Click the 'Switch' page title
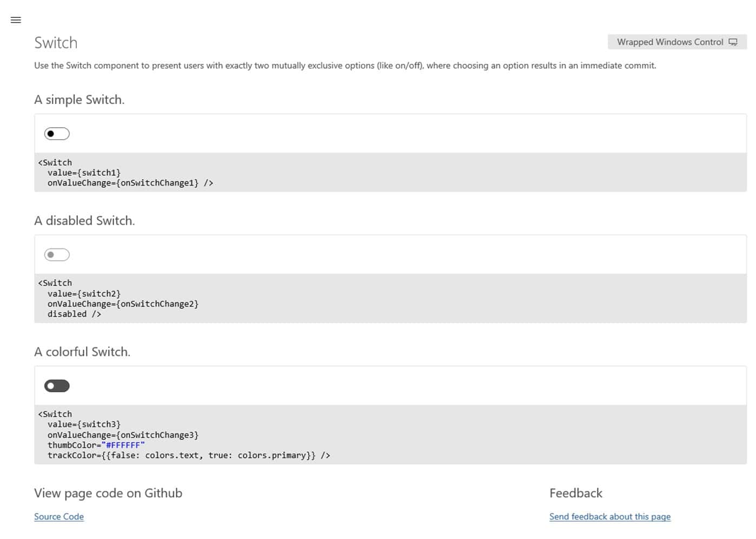Image resolution: width=756 pixels, height=539 pixels. click(x=56, y=43)
